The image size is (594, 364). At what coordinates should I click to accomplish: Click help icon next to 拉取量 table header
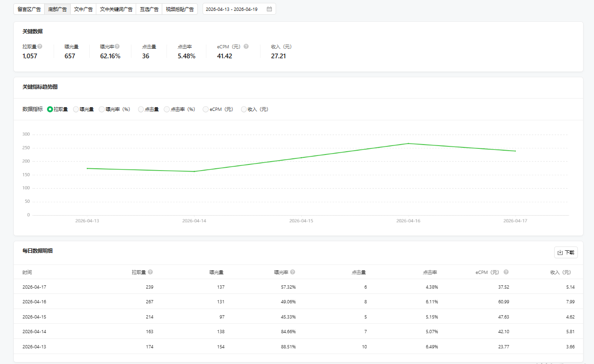click(x=150, y=272)
